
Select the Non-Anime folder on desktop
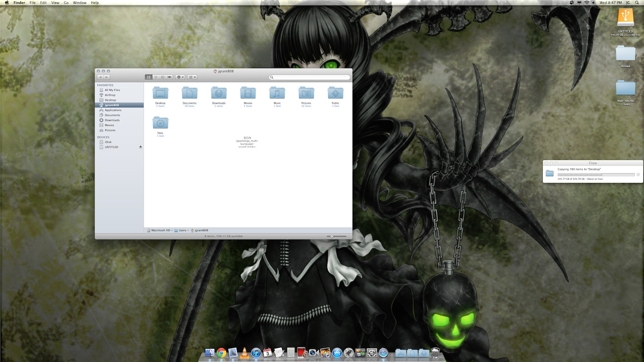[x=626, y=88]
